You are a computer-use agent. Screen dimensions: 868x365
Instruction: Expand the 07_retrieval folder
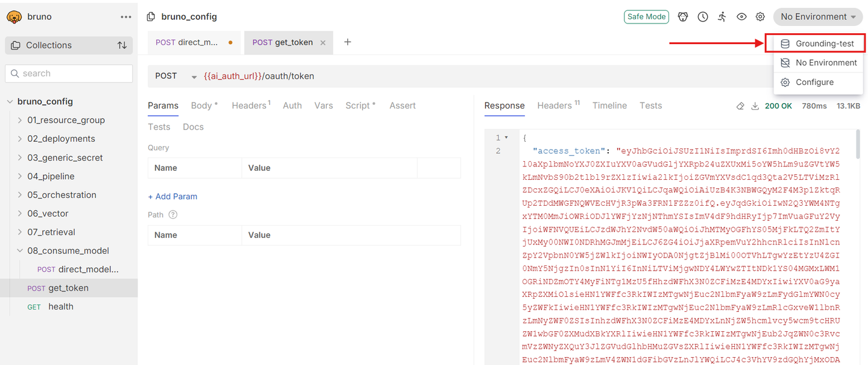click(x=20, y=232)
